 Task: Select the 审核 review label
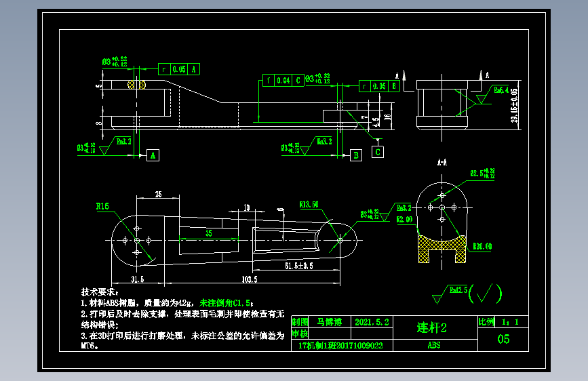[x=300, y=334]
